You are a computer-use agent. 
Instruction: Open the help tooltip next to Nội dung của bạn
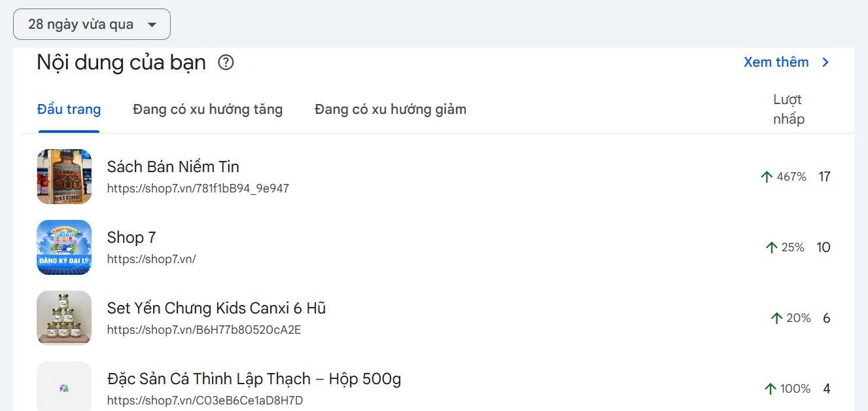[x=226, y=62]
